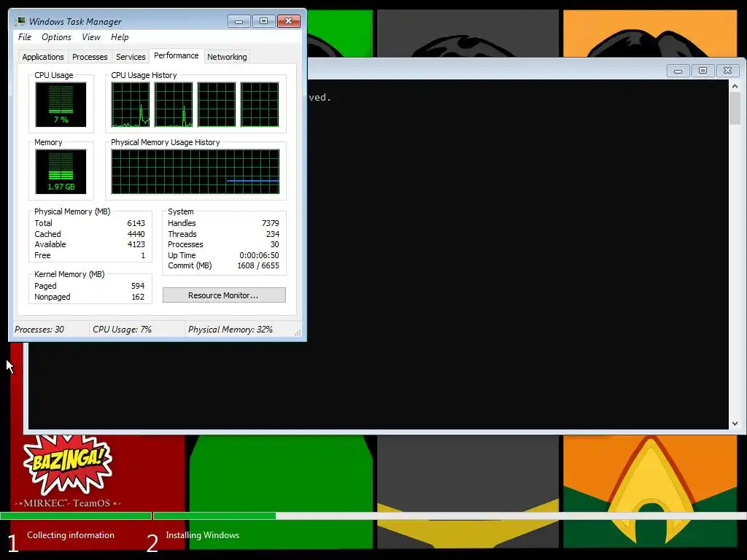Close the Windows Task Manager window
747x560 pixels.
[x=289, y=21]
